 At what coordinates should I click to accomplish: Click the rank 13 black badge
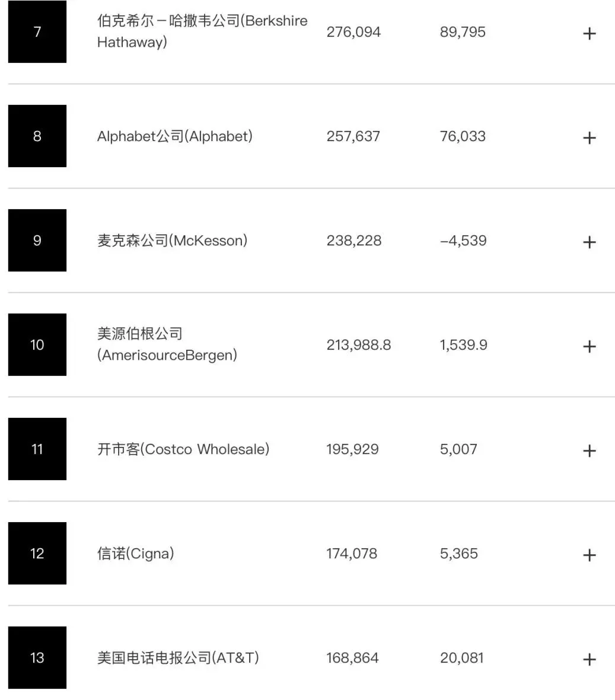tap(37, 658)
